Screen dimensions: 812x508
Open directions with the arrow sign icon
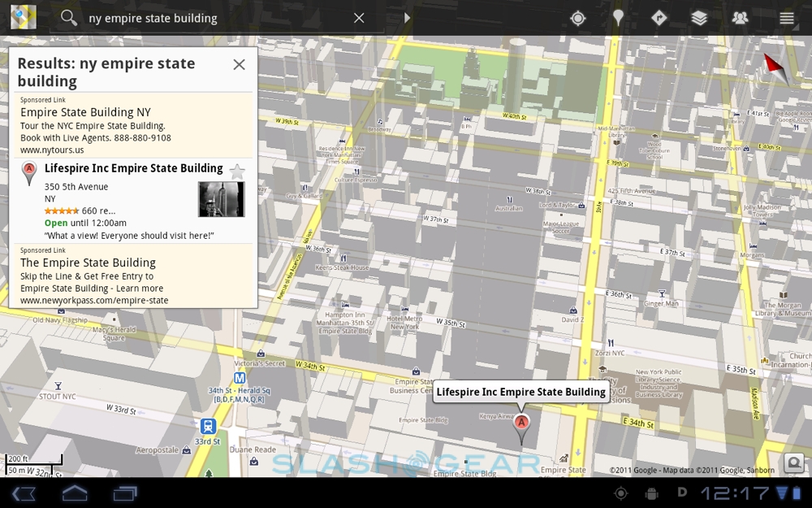click(x=659, y=18)
